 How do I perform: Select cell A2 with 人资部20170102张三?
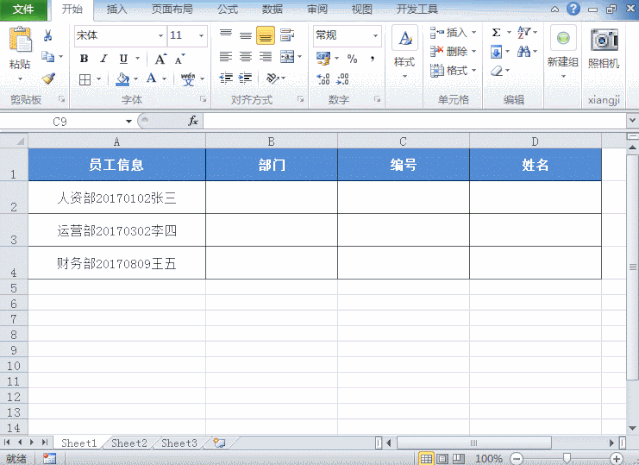coord(117,197)
